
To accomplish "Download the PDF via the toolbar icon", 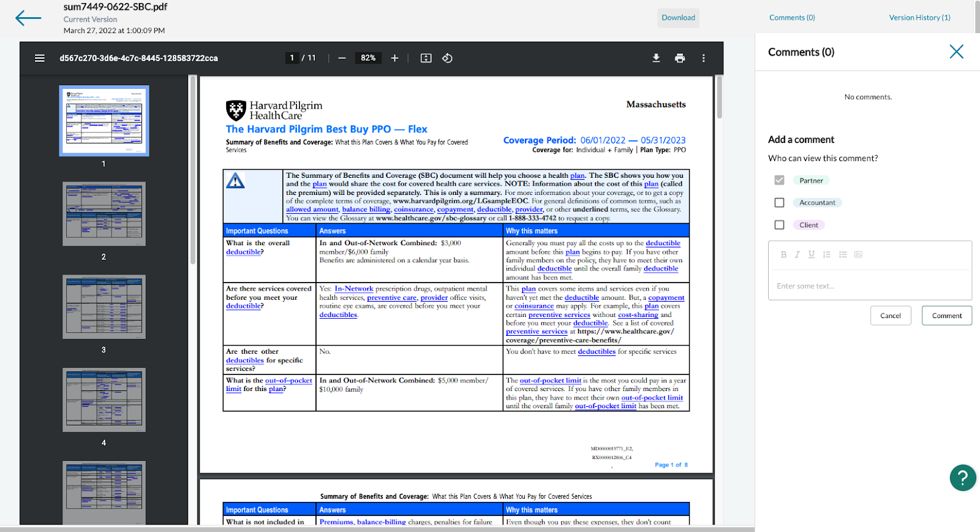I will pos(656,58).
